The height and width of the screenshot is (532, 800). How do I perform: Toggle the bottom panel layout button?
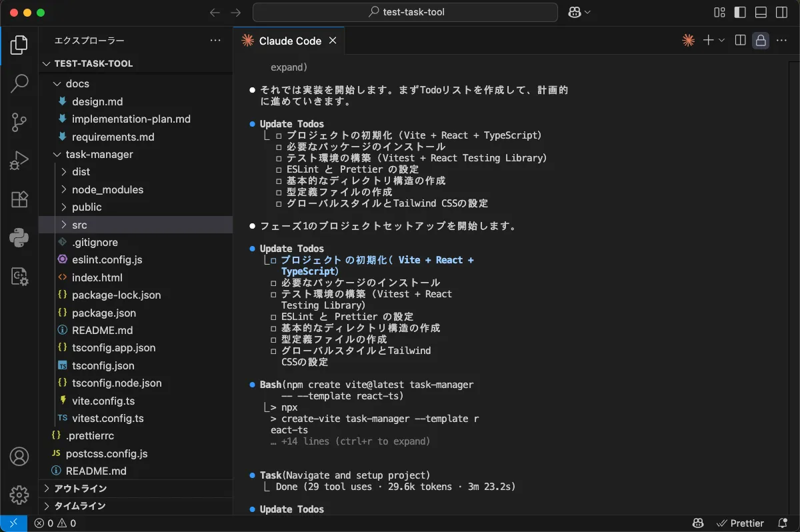click(761, 12)
